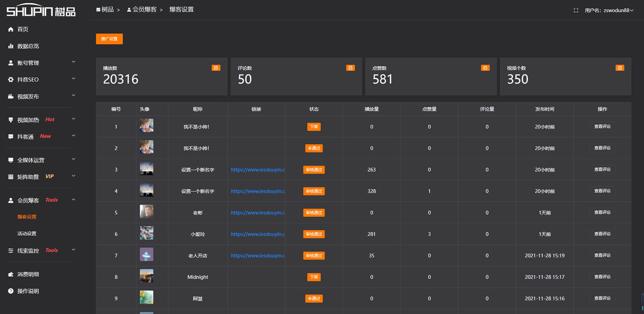Click the avatar thumbnail of 老人开店
The image size is (644, 314).
coord(147,255)
